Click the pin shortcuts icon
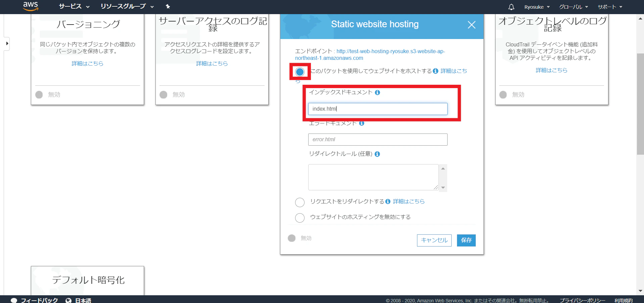Viewport: 644px width, 303px height. [x=168, y=6]
